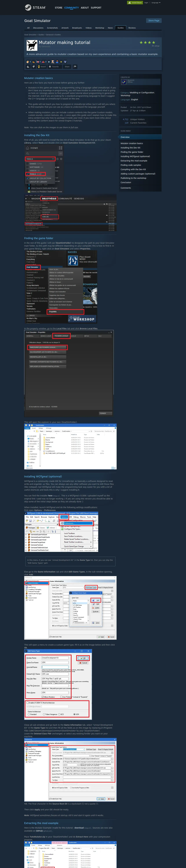Viewport: 186px width, 868px height.
Task: Jump to Conclusion in guide index
Action: tap(126, 183)
